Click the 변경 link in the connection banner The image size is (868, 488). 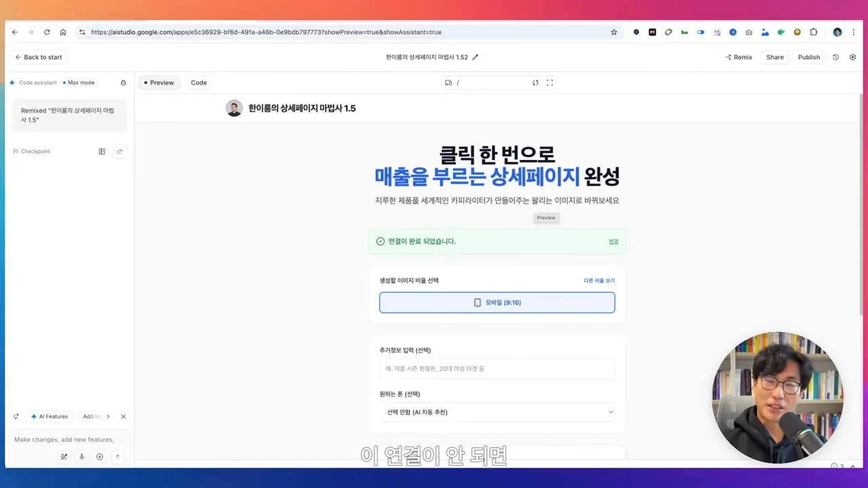(x=614, y=241)
